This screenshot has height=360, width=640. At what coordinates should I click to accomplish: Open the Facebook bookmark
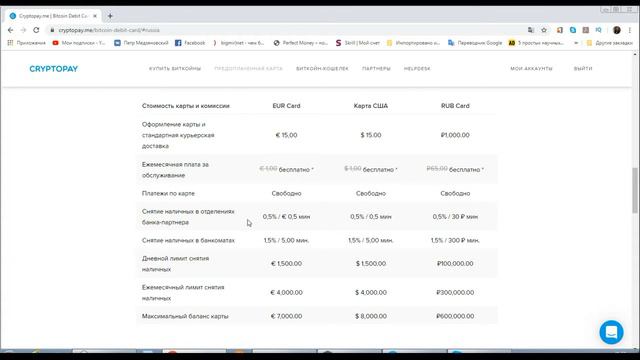click(190, 43)
